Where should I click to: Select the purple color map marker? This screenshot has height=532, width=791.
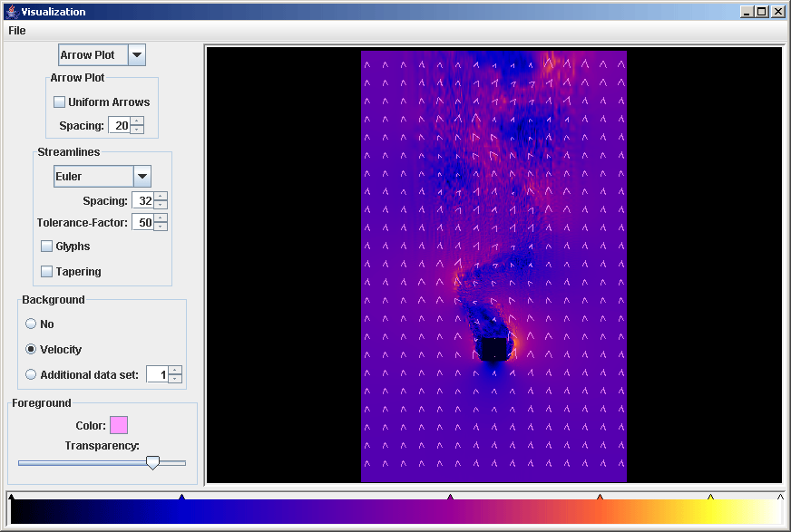(450, 498)
